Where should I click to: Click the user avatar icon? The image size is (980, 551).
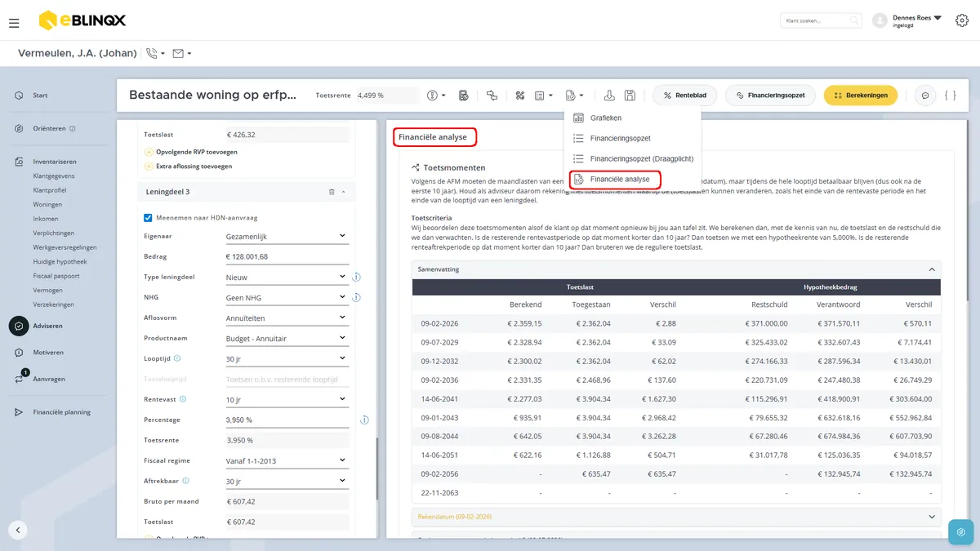[x=880, y=20]
